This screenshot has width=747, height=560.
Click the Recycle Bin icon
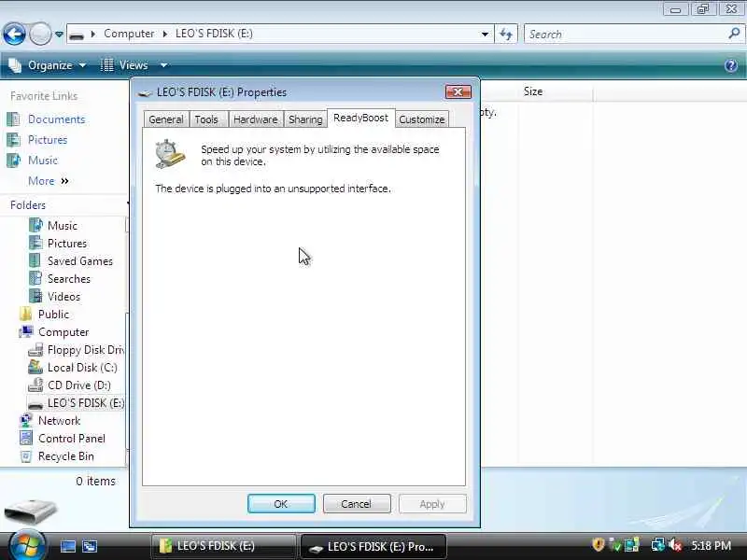click(26, 456)
